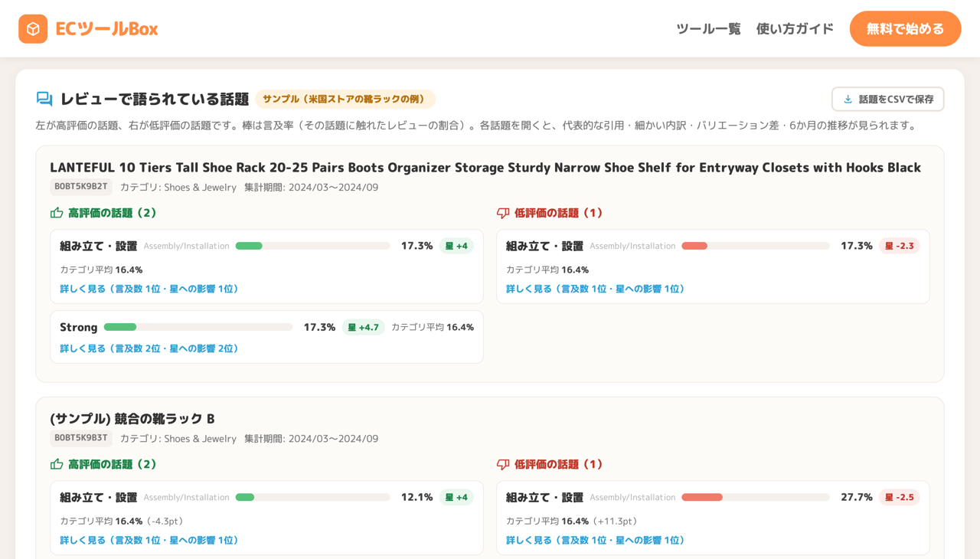The image size is (980, 559).
Task: Click the ASIN badge B0BT5K9B2T
Action: click(81, 187)
